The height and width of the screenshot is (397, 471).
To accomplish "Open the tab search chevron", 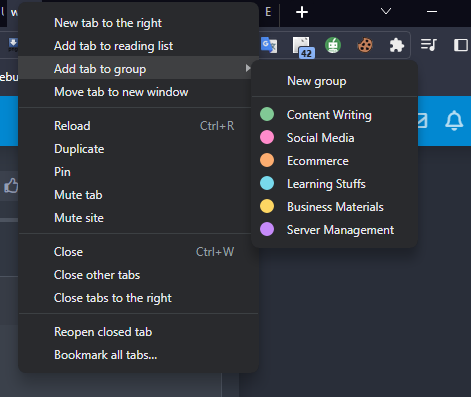I will coord(386,11).
